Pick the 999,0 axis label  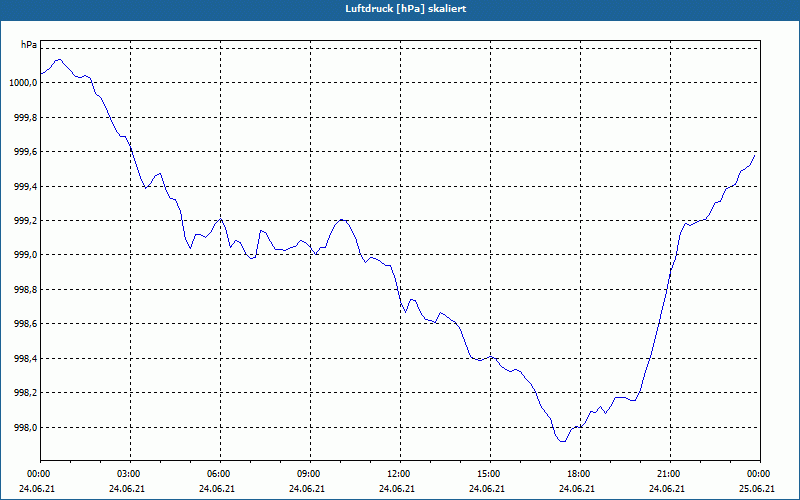(26, 255)
